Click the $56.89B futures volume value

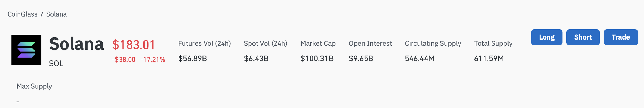(192, 59)
